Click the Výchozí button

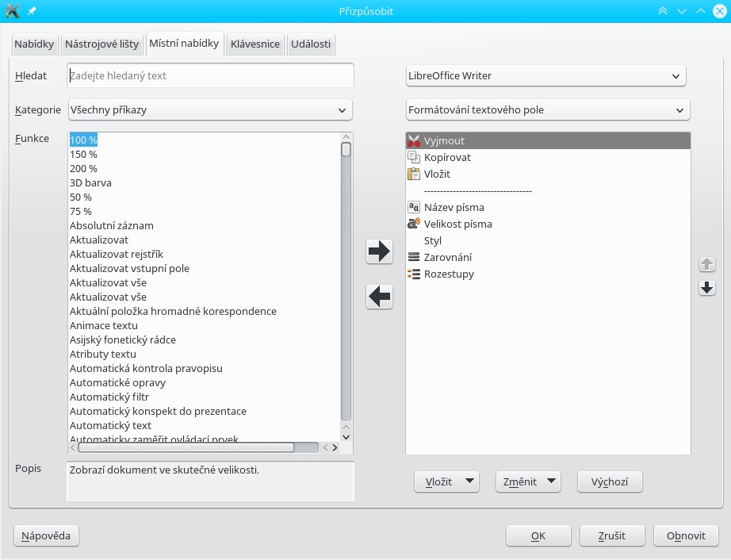point(610,481)
